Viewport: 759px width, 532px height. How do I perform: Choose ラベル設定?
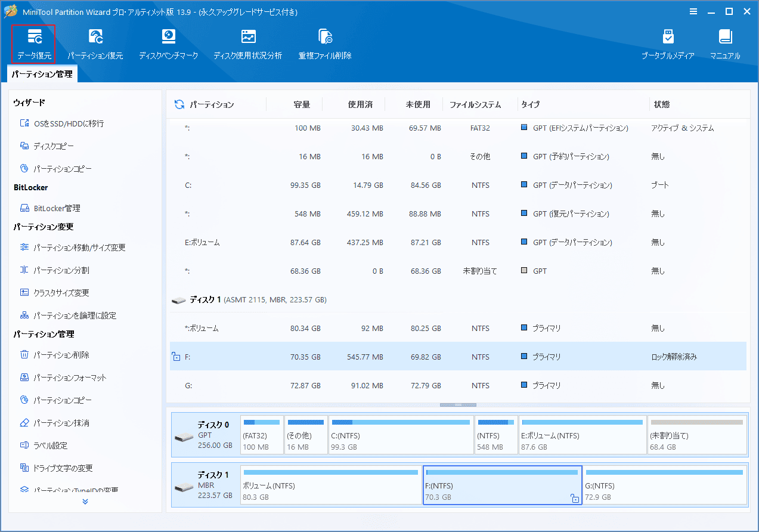[x=44, y=446]
